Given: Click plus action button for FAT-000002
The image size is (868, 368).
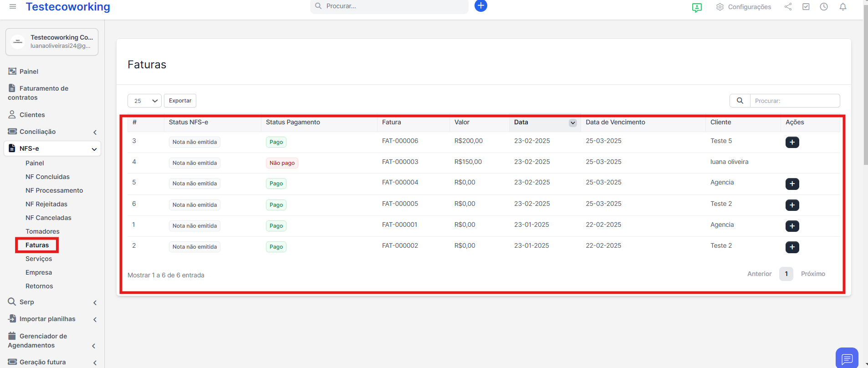Looking at the screenshot, I should pos(792,247).
